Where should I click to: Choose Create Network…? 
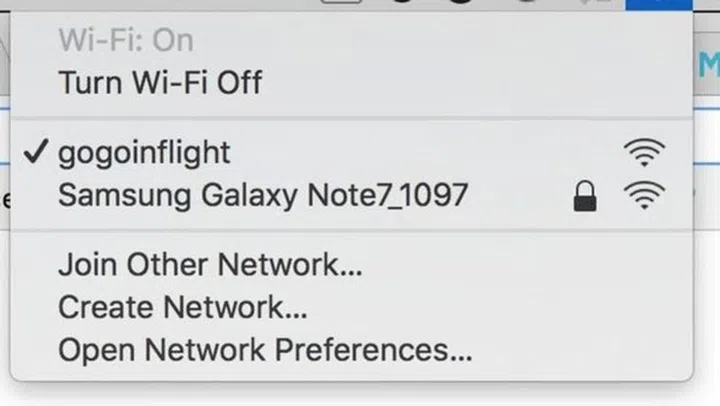pos(351,307)
